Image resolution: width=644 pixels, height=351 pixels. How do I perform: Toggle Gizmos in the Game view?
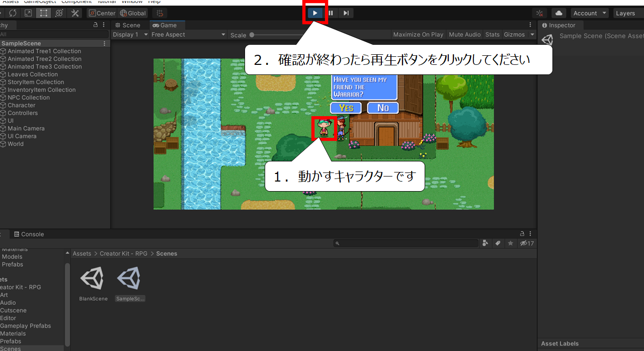514,35
